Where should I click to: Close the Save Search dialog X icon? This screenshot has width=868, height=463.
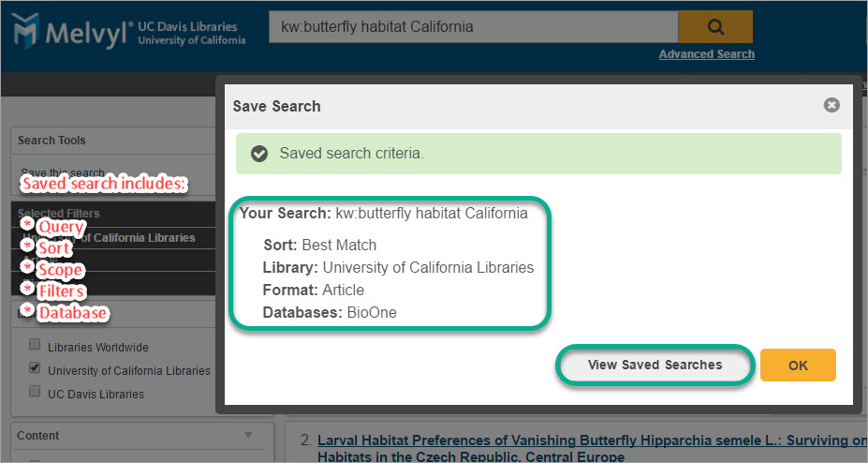[831, 105]
